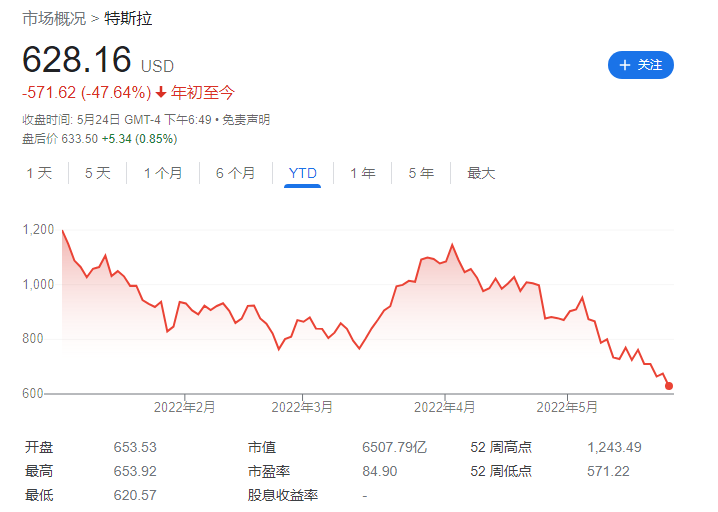Click the 特斯拉 breadcrumb title
The image size is (718, 512).
click(x=128, y=19)
